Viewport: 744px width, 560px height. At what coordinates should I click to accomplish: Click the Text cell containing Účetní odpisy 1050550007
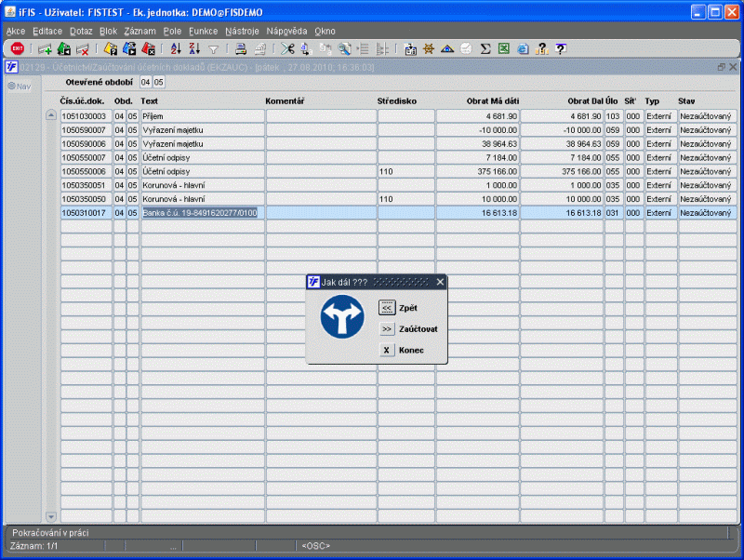[202, 158]
